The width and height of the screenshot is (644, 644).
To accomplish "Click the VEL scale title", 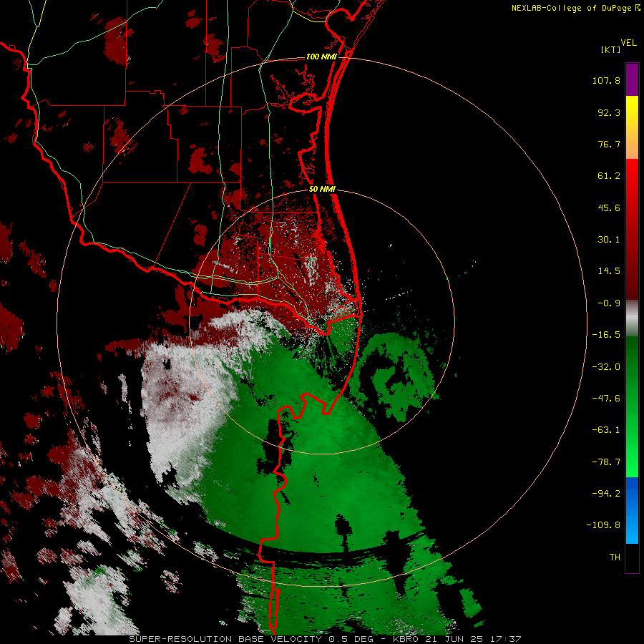I will (629, 43).
